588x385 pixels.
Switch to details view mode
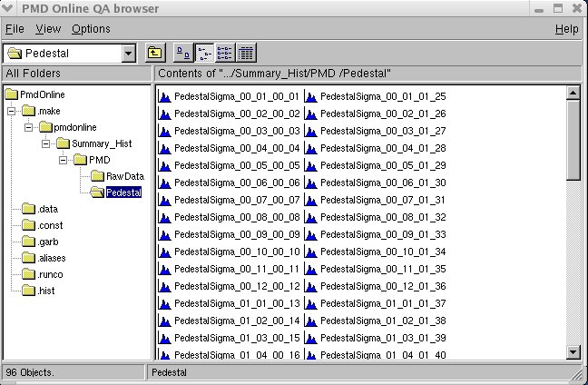click(246, 53)
